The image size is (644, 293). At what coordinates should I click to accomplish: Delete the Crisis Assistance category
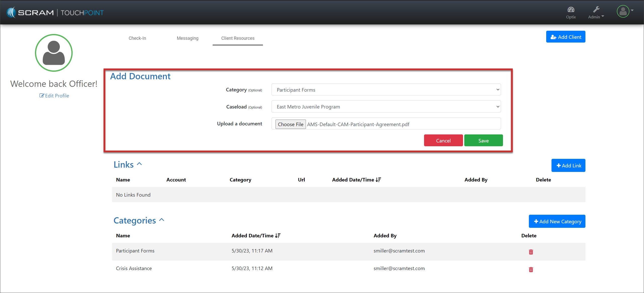click(x=531, y=270)
